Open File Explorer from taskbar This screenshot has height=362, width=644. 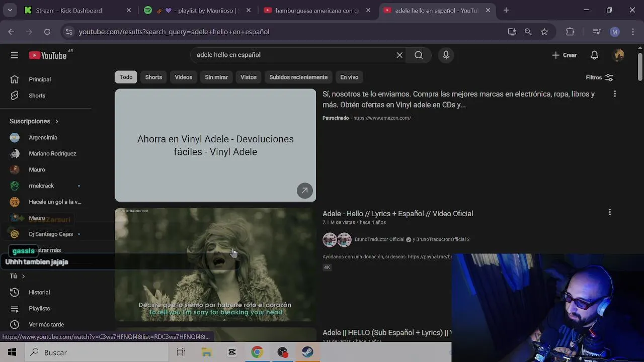click(x=206, y=352)
